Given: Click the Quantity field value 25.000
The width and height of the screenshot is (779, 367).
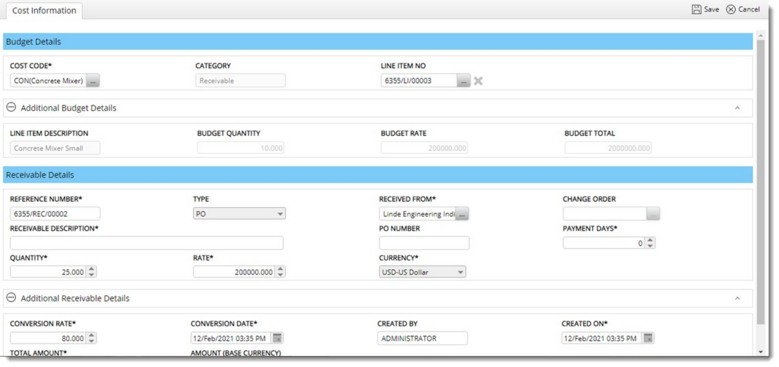Looking at the screenshot, I should (x=48, y=272).
